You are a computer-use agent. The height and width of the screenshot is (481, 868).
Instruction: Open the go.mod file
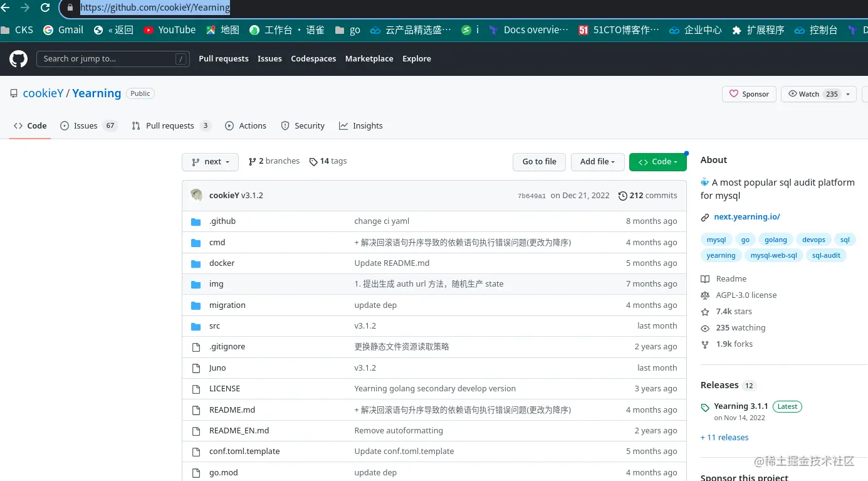[224, 473]
